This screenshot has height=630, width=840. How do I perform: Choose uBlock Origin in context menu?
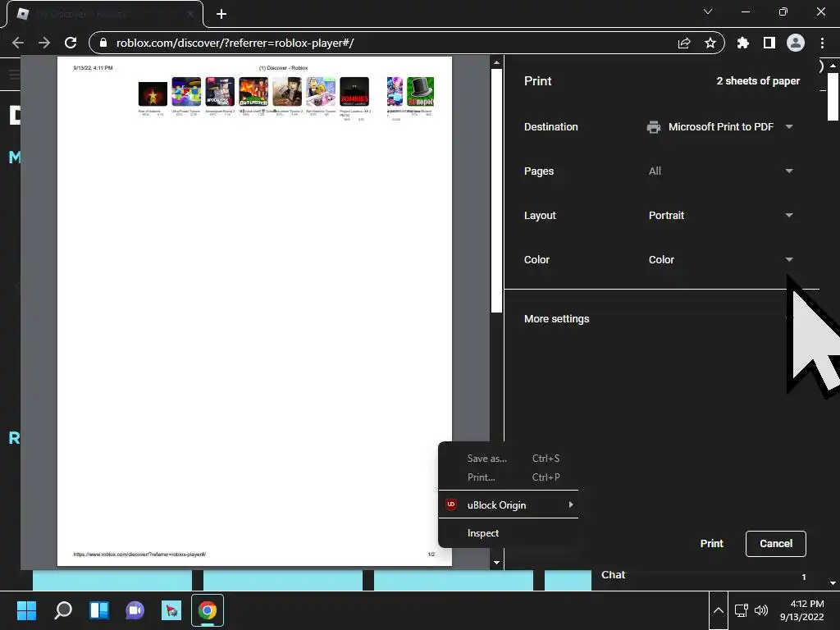coord(509,504)
